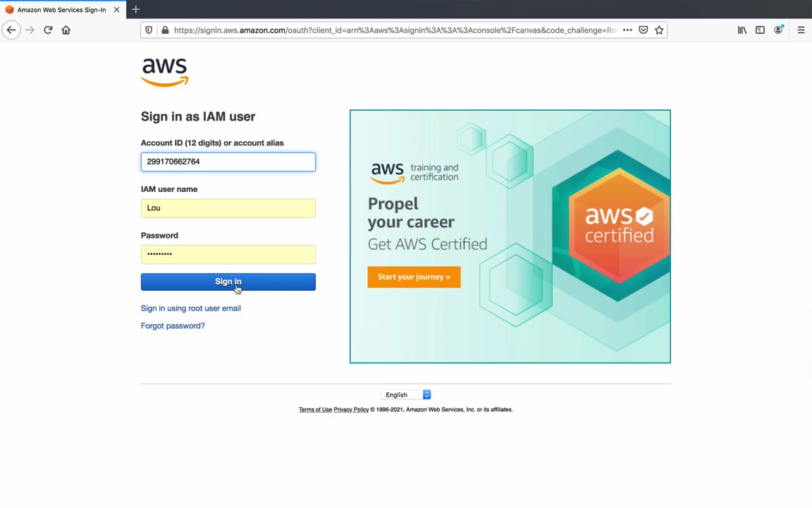
Task: Open Sign in using root user email
Action: (190, 308)
